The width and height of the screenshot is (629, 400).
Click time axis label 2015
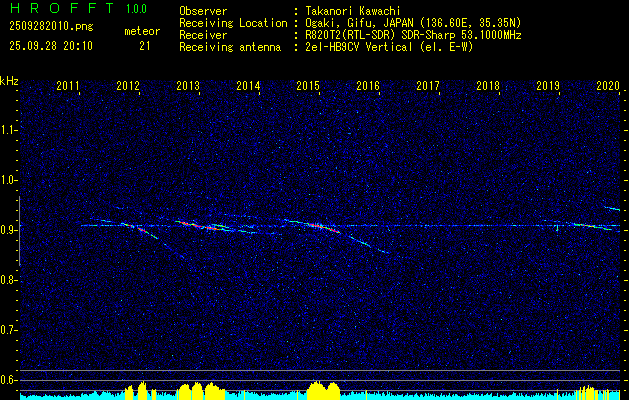click(x=308, y=86)
